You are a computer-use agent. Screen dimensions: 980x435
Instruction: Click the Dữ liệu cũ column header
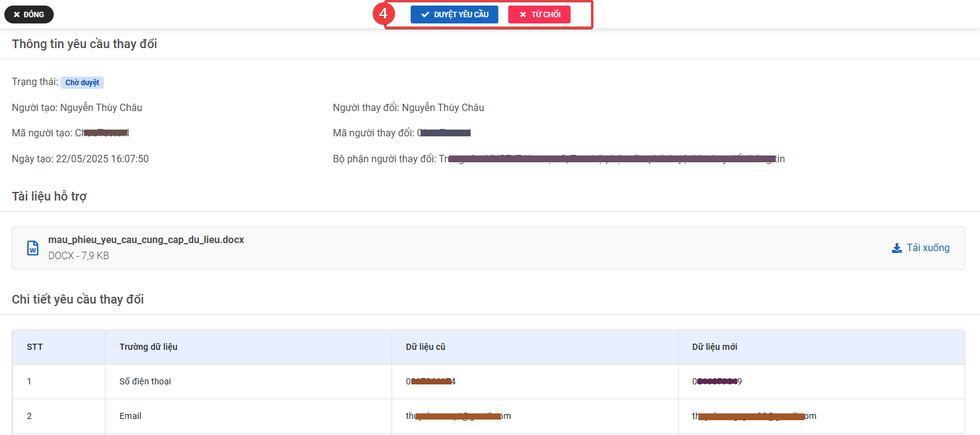tap(425, 347)
